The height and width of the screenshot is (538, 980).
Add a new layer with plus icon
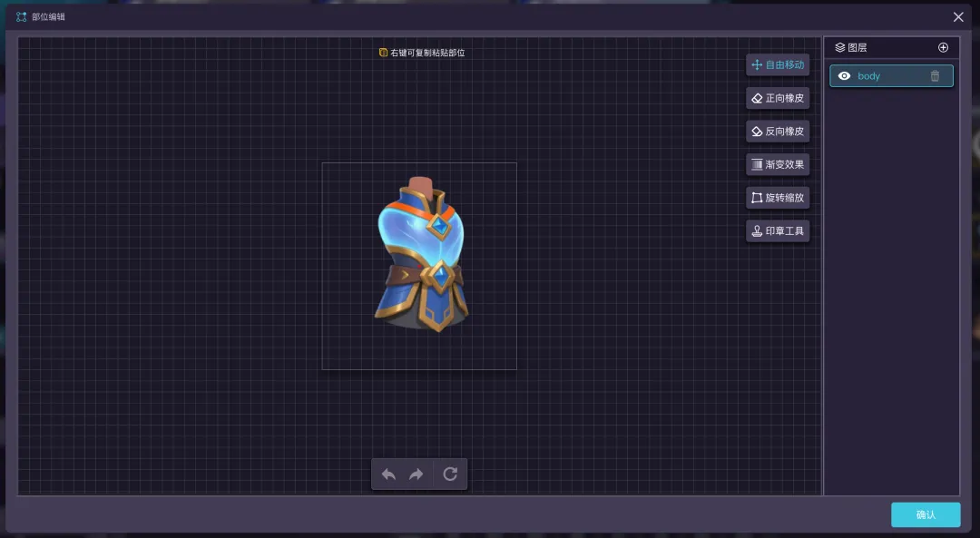[x=943, y=47]
